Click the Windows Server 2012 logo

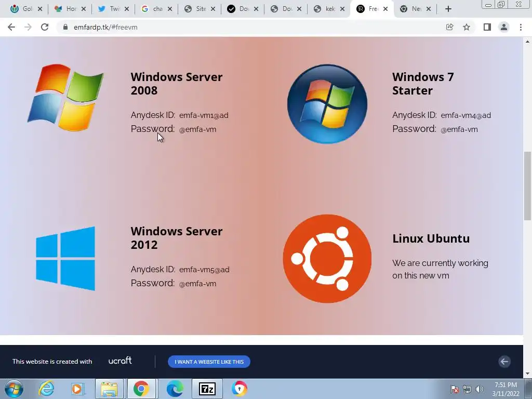[x=65, y=259]
